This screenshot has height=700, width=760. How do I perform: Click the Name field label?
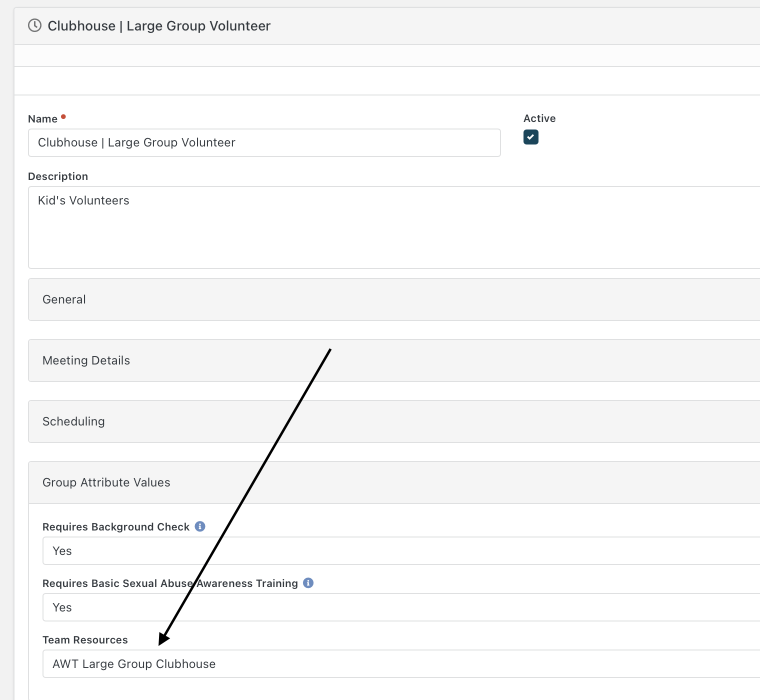[x=43, y=119]
